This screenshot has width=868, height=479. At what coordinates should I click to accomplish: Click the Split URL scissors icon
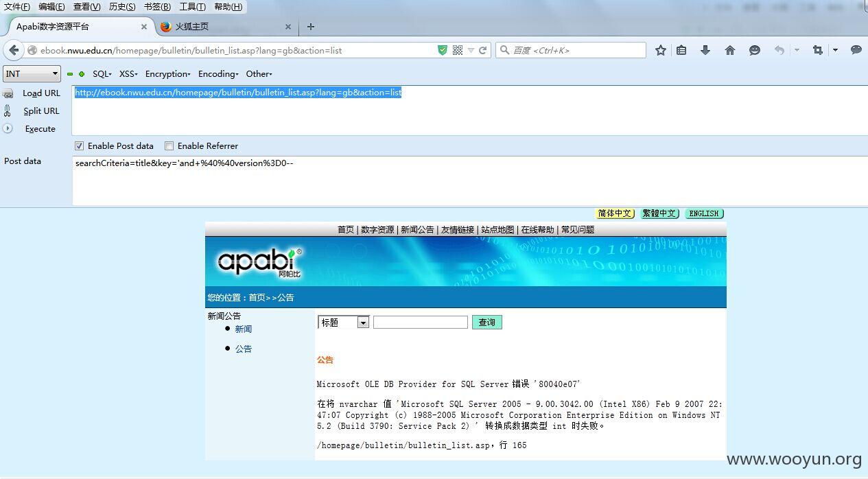click(x=8, y=110)
